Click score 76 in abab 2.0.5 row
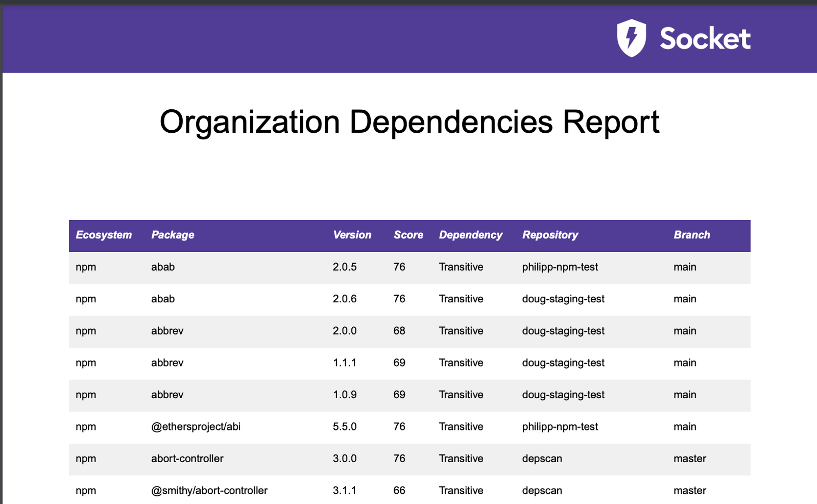The image size is (817, 504). click(399, 267)
